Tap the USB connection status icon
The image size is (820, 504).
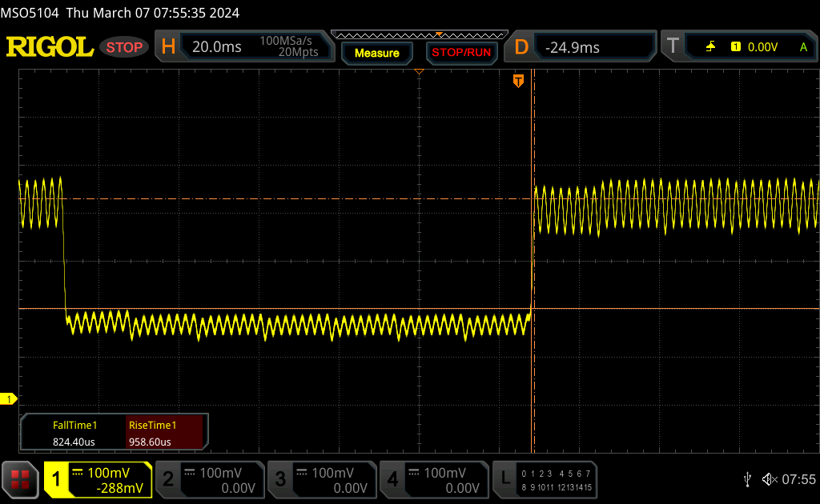747,479
